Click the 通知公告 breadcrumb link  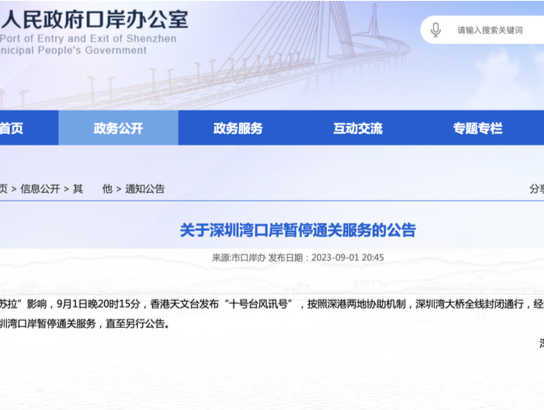click(145, 189)
